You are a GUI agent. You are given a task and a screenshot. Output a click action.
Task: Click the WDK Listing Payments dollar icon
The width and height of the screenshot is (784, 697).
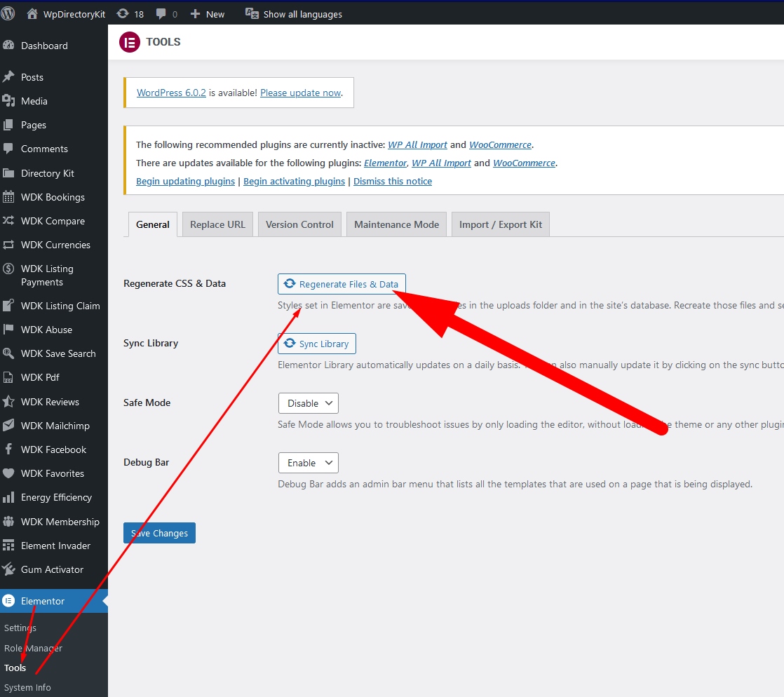[x=8, y=269]
